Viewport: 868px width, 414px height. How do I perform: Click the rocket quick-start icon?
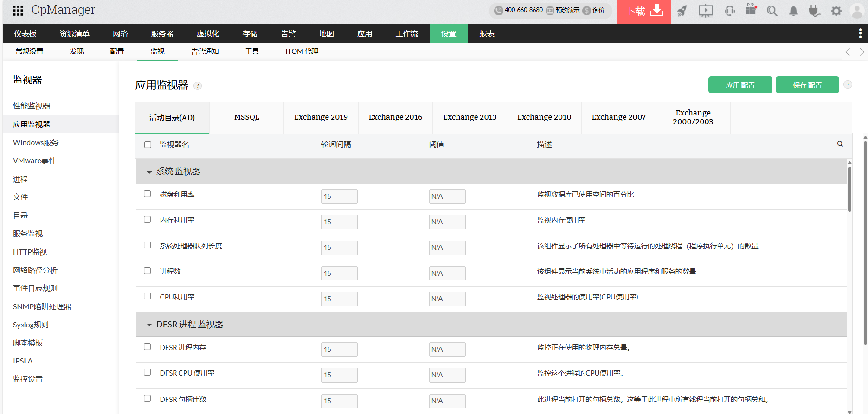(682, 11)
